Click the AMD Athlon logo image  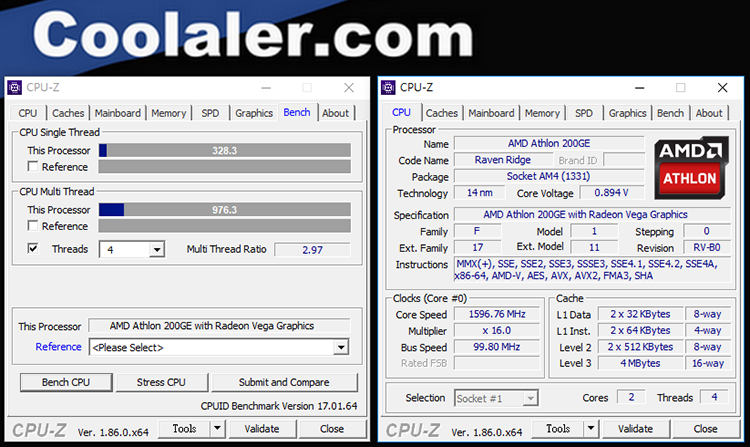691,167
